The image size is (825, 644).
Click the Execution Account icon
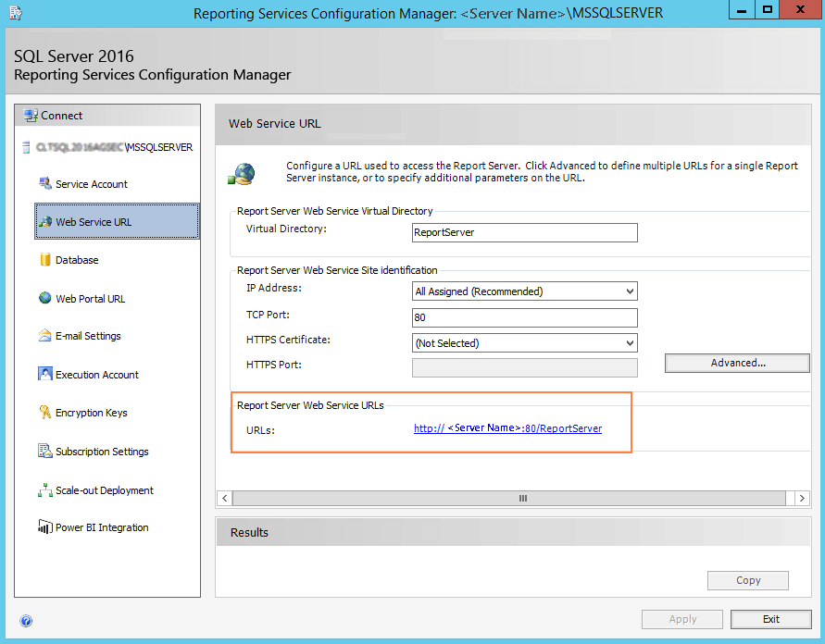44,375
